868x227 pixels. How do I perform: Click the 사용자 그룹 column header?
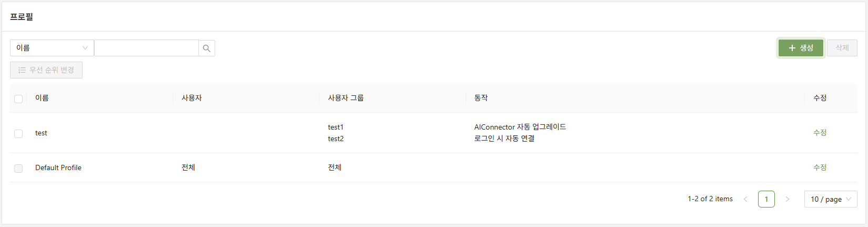click(x=346, y=98)
